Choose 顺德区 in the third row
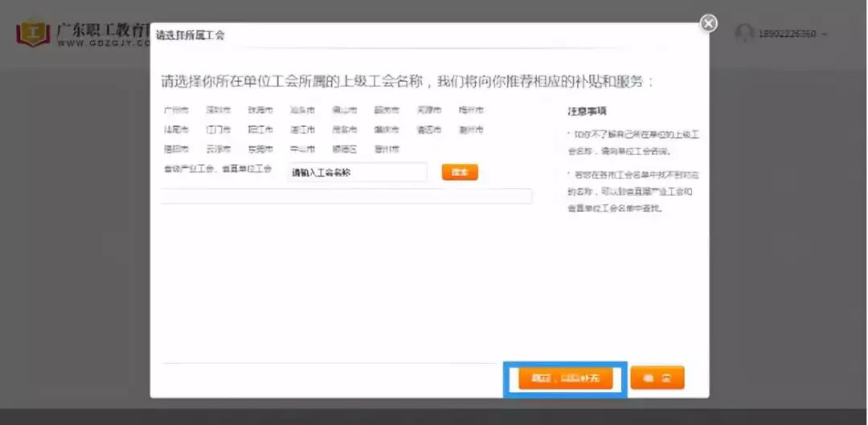Viewport: 868px width, 425px height. click(344, 149)
